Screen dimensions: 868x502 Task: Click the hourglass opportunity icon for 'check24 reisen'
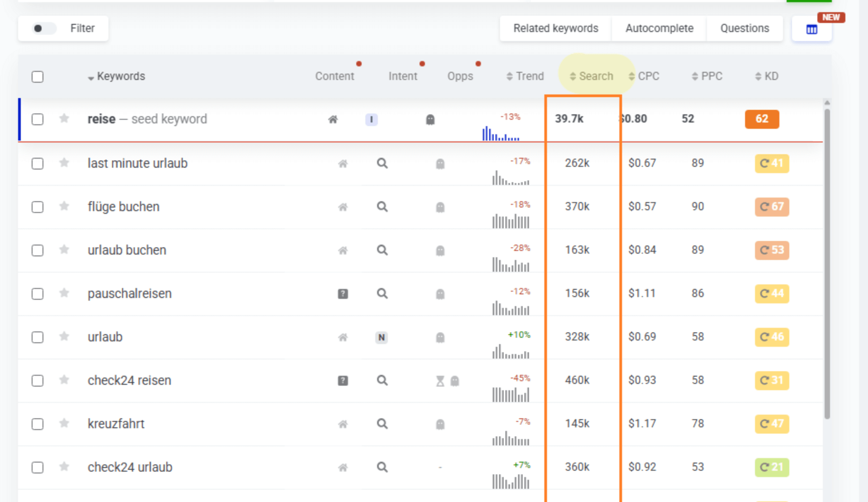pos(440,381)
